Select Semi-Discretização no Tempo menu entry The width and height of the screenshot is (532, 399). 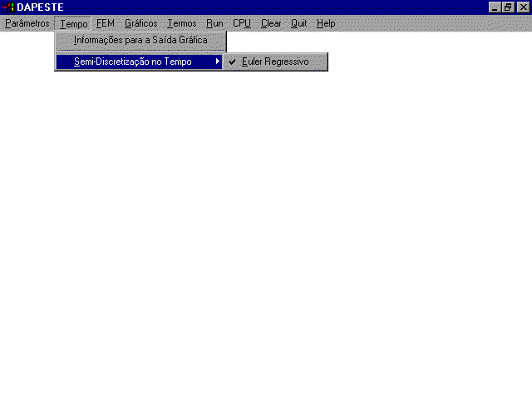(132, 62)
